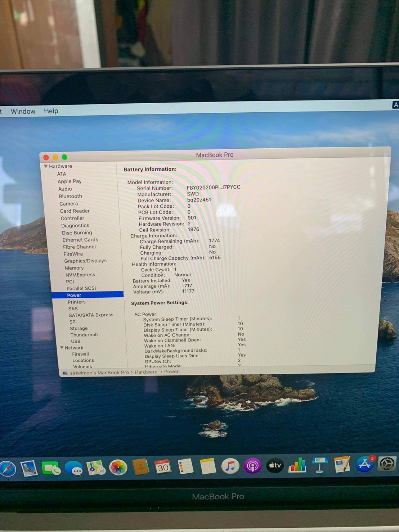
Task: Open the Help menu
Action: (51, 111)
